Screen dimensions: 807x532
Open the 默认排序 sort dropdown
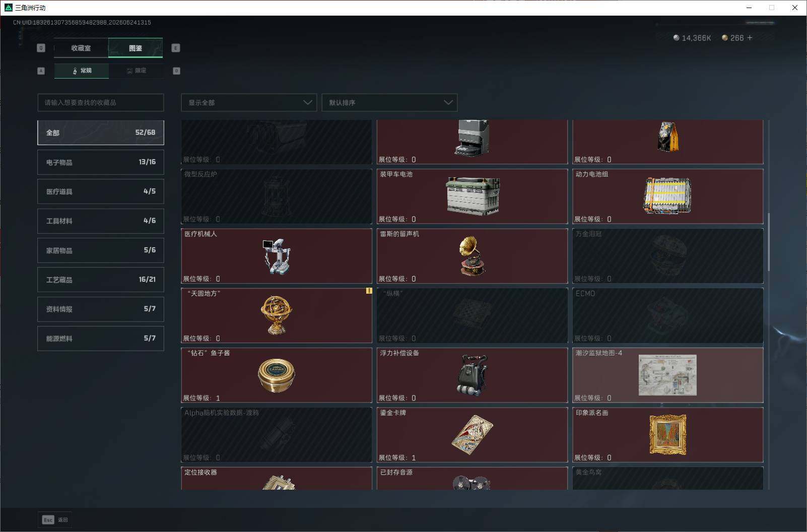(389, 102)
